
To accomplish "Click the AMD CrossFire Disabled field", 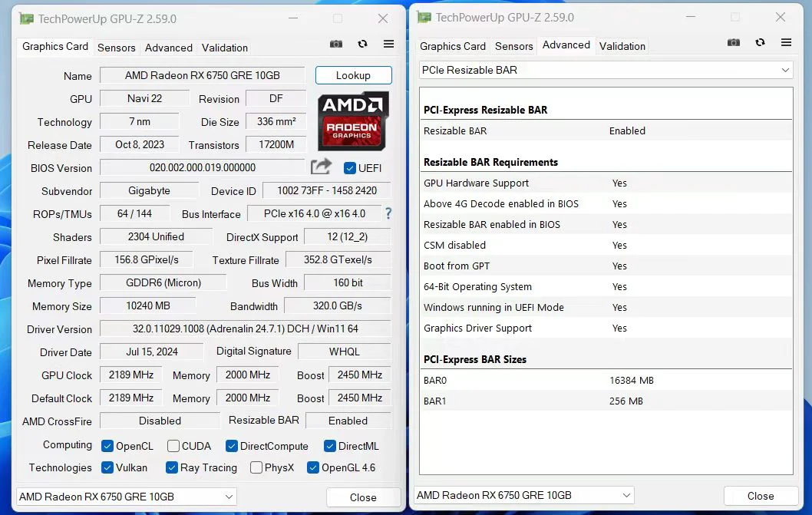I will pyautogui.click(x=160, y=421).
